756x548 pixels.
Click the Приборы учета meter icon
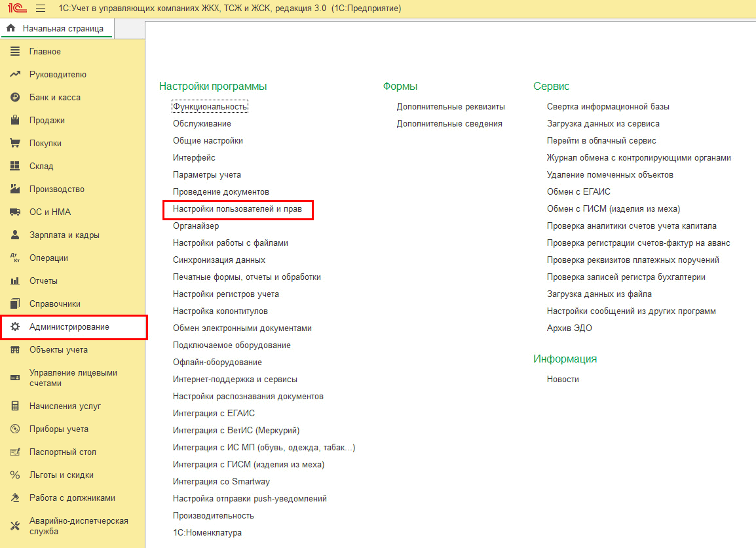15,429
